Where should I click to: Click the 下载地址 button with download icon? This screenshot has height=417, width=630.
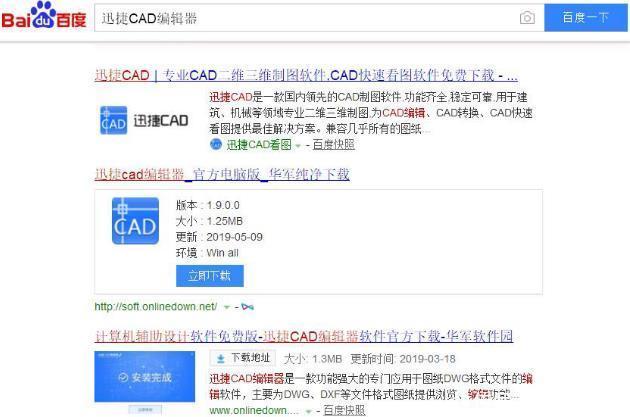[x=243, y=358]
